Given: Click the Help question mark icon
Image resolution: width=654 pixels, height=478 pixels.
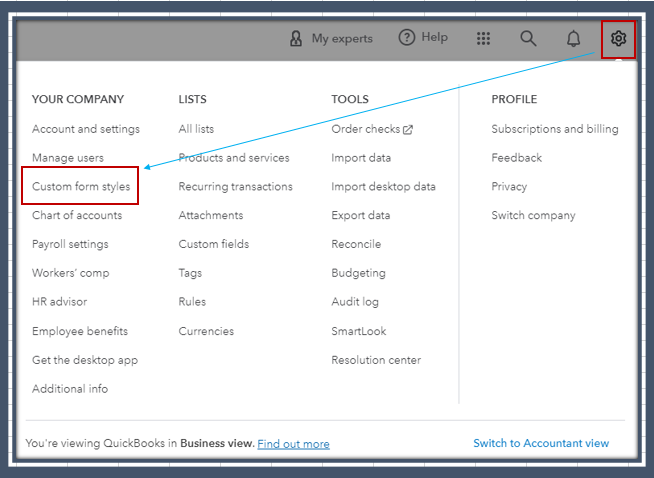Looking at the screenshot, I should point(407,38).
